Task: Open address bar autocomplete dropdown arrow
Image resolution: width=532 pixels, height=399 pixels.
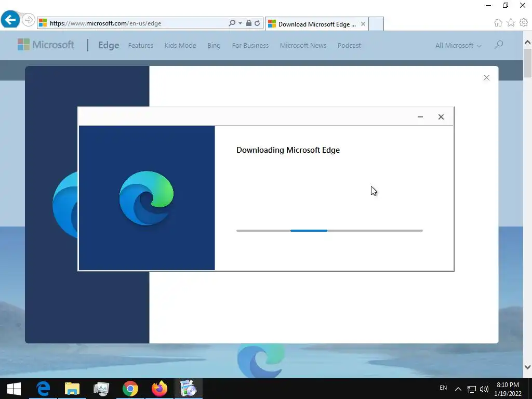Action: coord(240,23)
